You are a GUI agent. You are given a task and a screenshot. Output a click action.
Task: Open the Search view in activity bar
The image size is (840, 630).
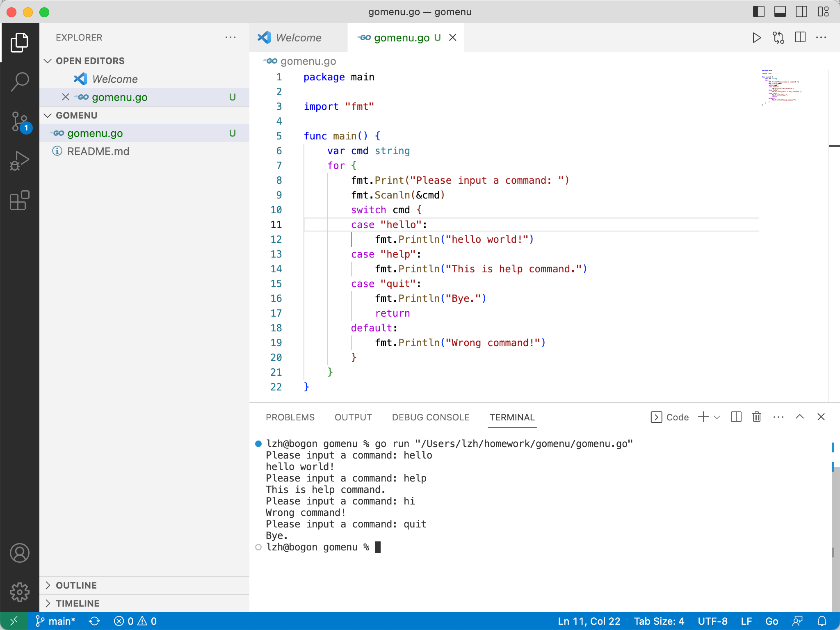[19, 81]
